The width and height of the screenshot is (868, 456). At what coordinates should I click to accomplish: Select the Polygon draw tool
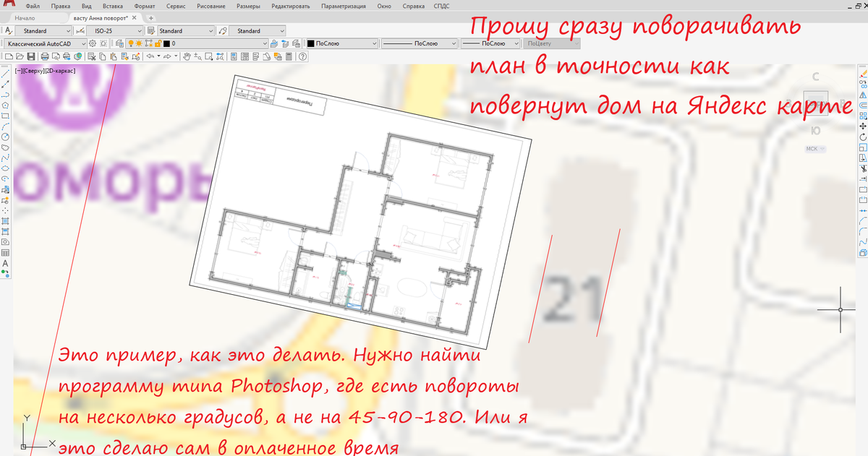[5, 106]
